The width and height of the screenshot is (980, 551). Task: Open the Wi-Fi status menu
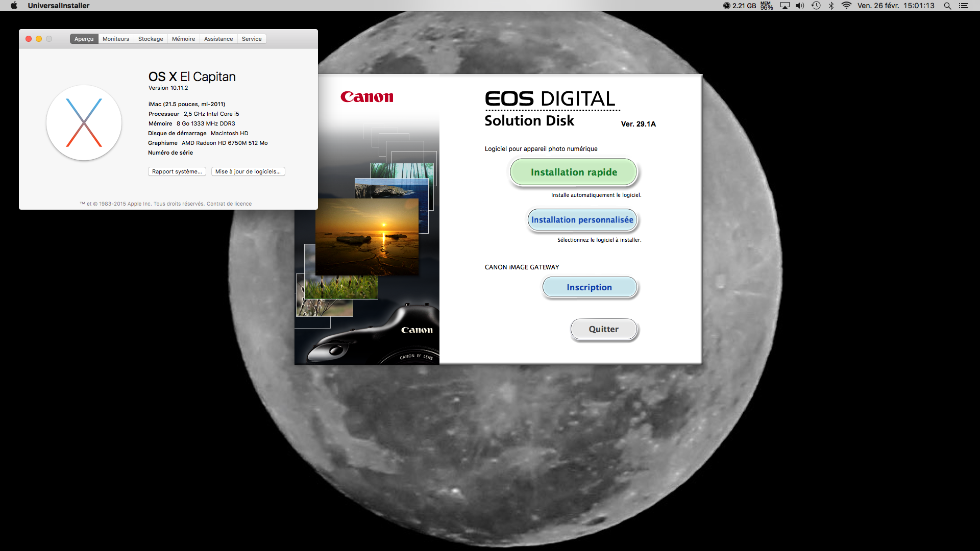pyautogui.click(x=847, y=6)
